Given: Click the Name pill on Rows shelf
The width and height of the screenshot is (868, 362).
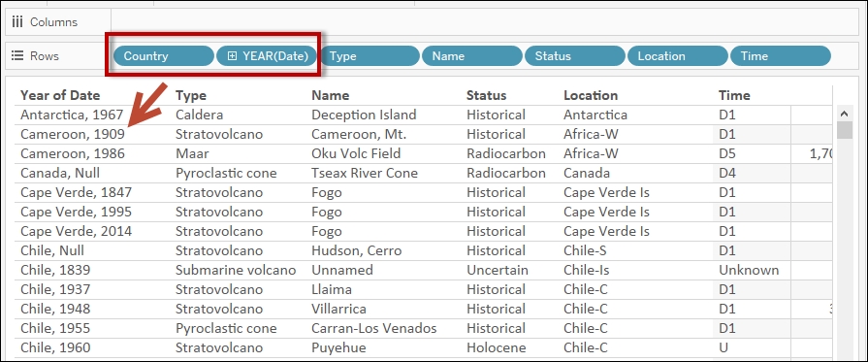Looking at the screenshot, I should click(472, 56).
